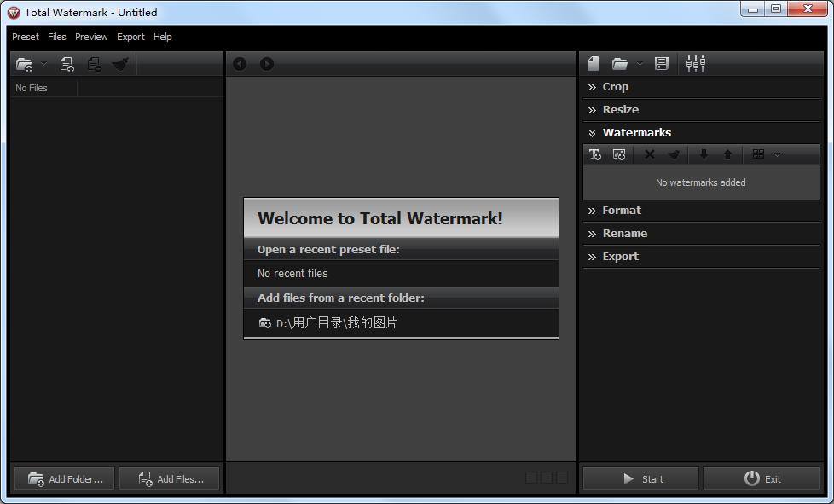Click the 'Welcome to Total Watermark!' heading
The height and width of the screenshot is (504, 834).
point(379,218)
